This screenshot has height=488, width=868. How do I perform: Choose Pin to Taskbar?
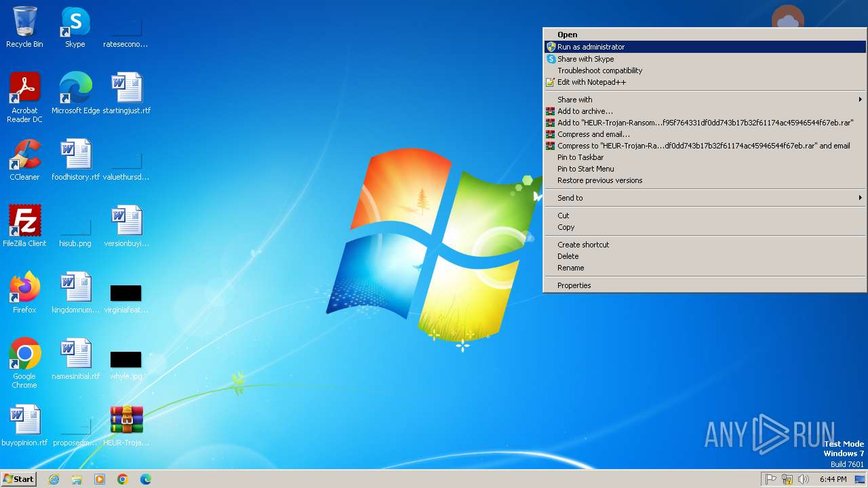705,157
